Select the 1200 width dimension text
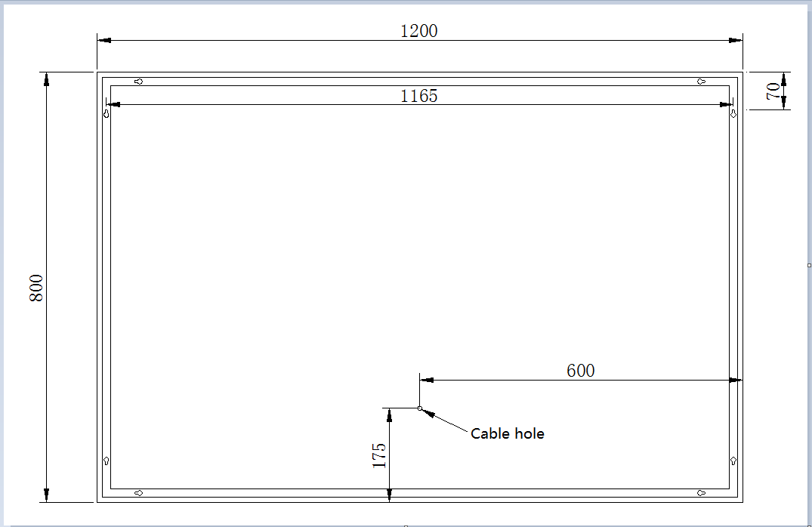 tap(418, 31)
